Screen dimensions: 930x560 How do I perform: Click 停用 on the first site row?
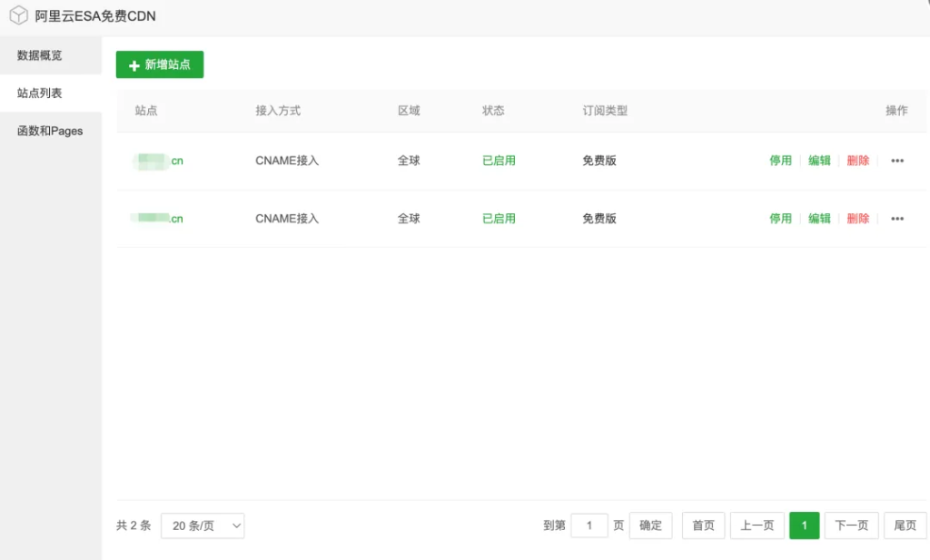pyautogui.click(x=780, y=161)
